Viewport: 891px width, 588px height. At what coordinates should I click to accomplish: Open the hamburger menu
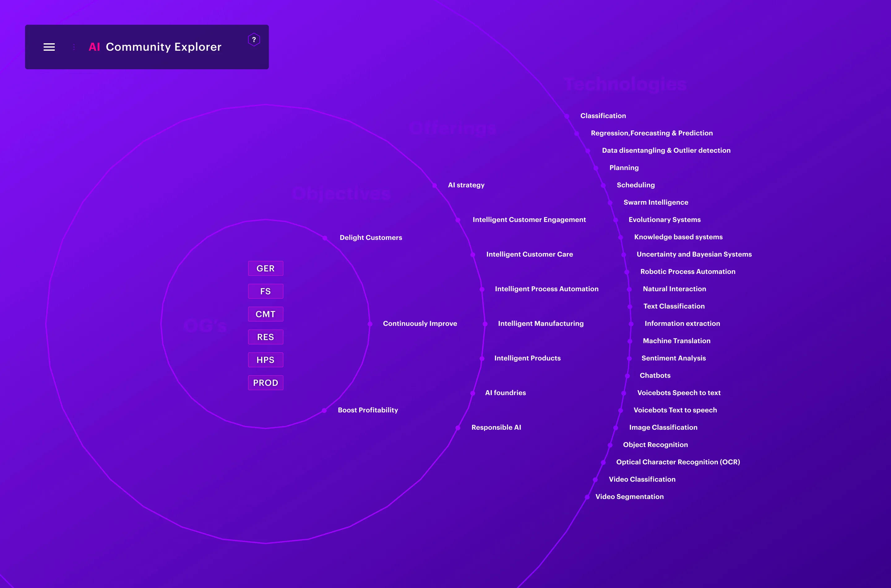49,47
